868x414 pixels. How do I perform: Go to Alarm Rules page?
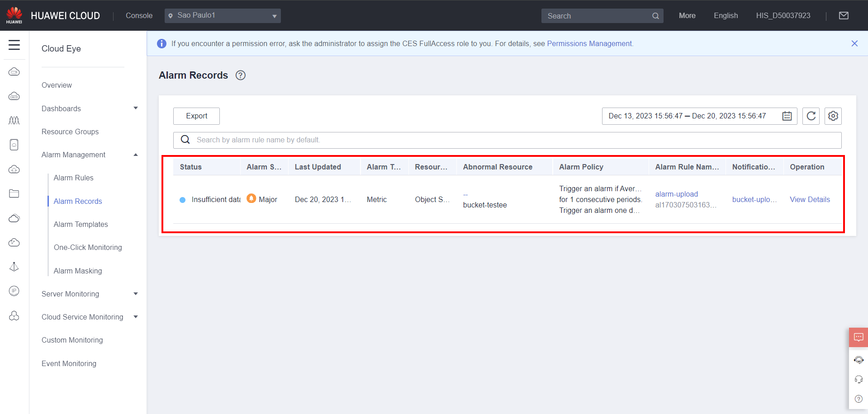73,178
